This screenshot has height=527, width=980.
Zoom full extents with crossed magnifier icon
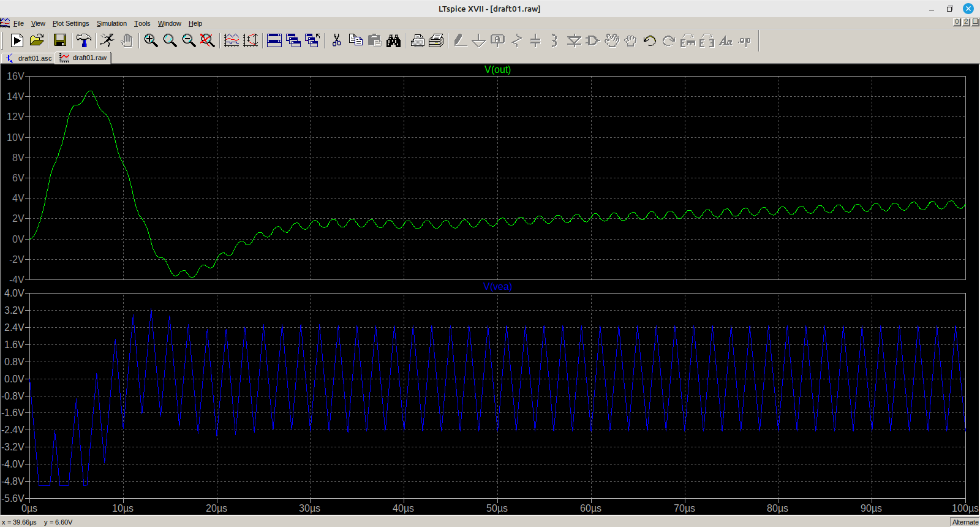pos(208,40)
